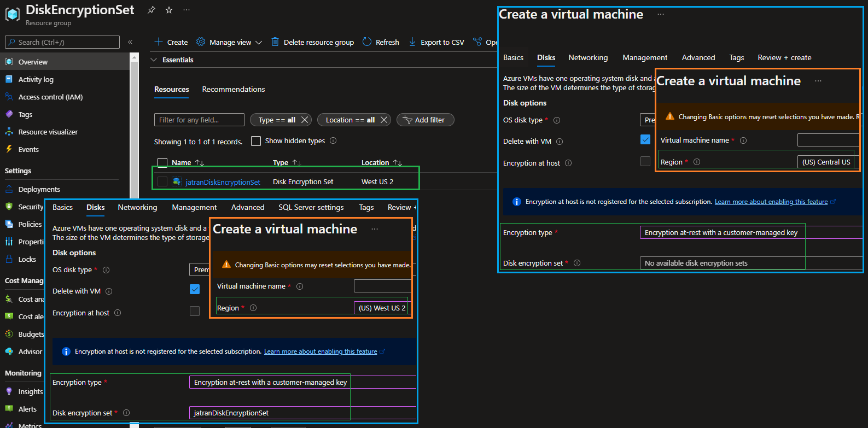Open Tags in the sidebar

click(65, 114)
